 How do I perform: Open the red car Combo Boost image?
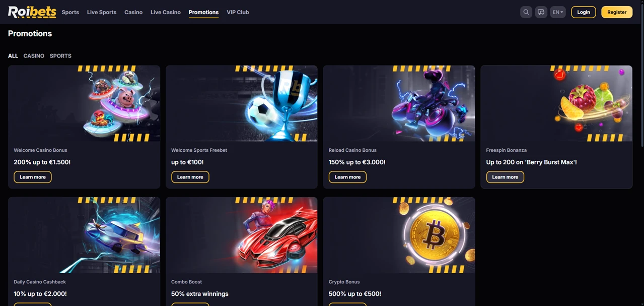[x=242, y=235]
